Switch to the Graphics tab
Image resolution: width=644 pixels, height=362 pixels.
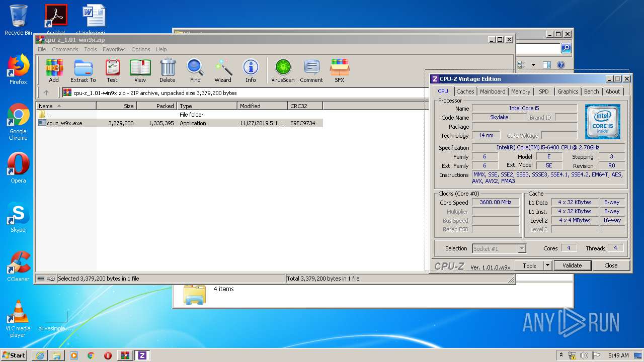tap(568, 92)
